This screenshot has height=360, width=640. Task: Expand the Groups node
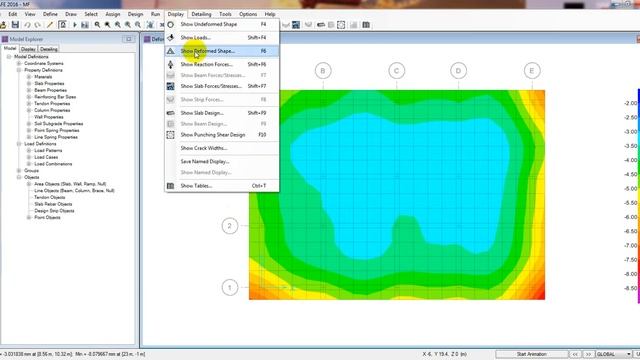point(19,171)
